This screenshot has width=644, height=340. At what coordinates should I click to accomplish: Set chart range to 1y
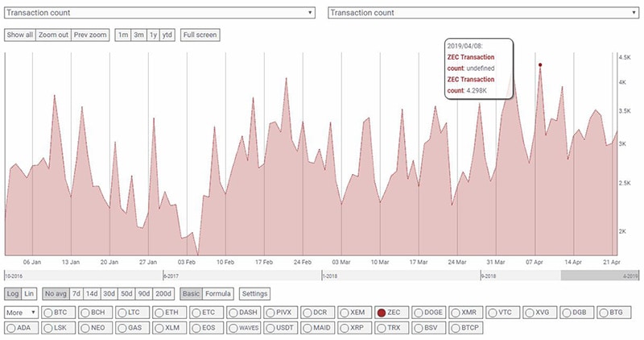point(153,35)
